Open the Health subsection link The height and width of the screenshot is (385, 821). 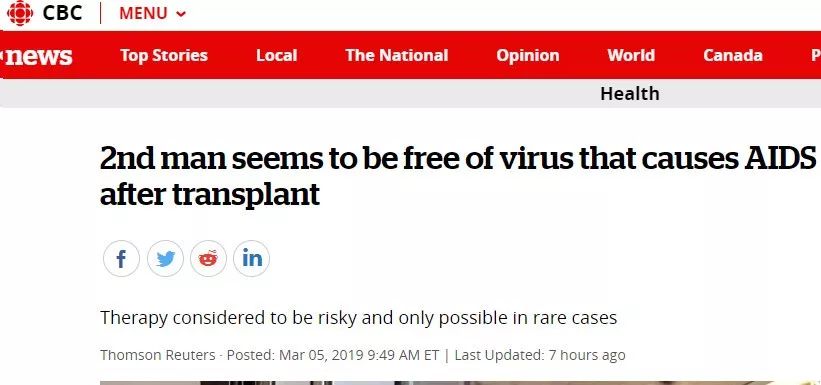point(629,94)
